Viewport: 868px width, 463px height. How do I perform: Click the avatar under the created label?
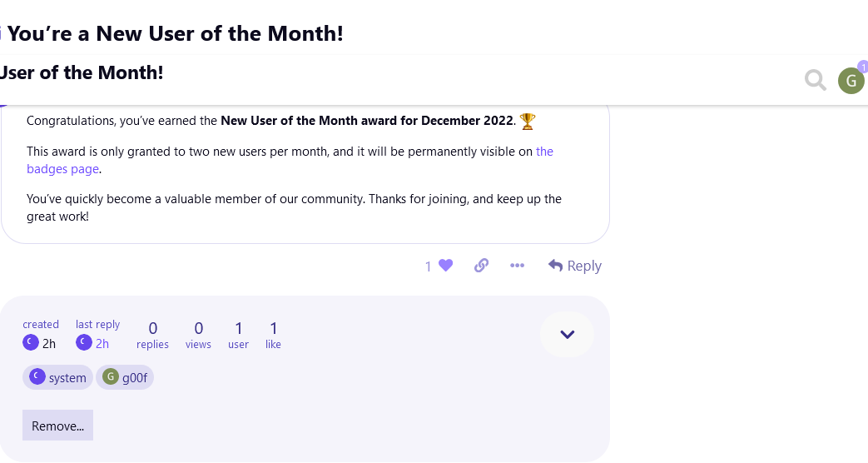[31, 342]
